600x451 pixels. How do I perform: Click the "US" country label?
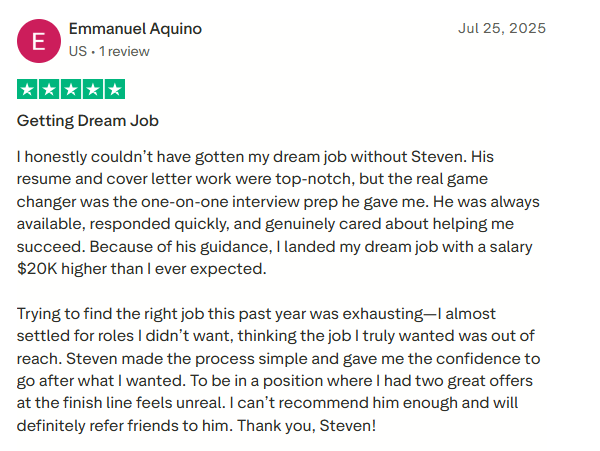[x=79, y=50]
